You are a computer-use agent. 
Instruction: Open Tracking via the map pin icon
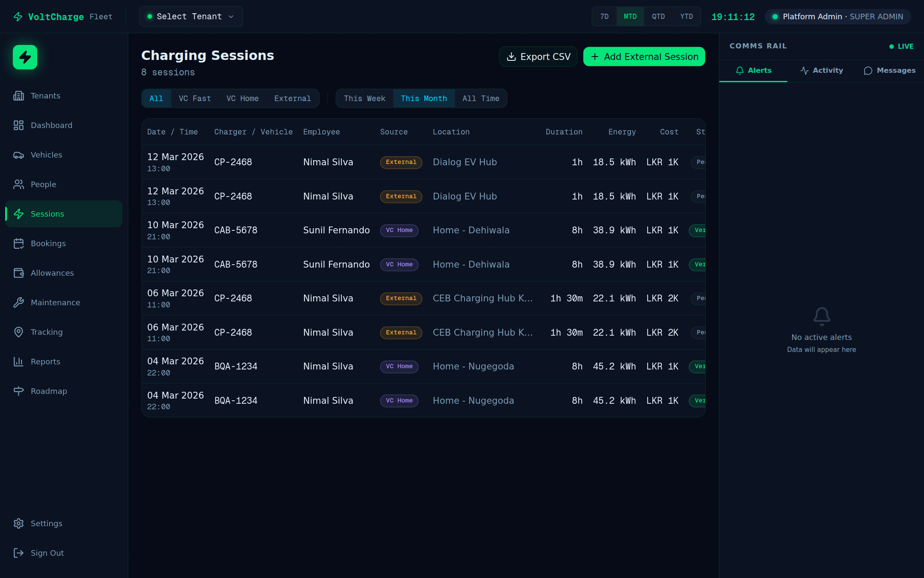tap(18, 332)
